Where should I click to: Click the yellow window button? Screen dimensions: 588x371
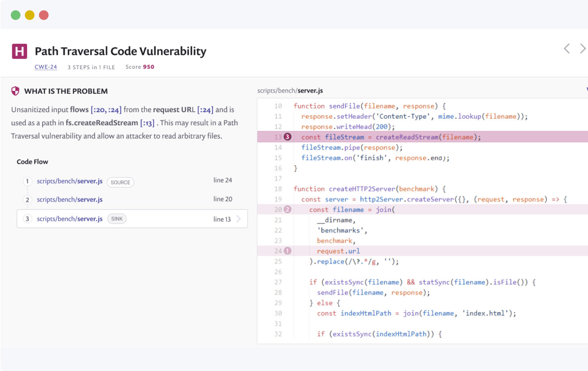(30, 15)
